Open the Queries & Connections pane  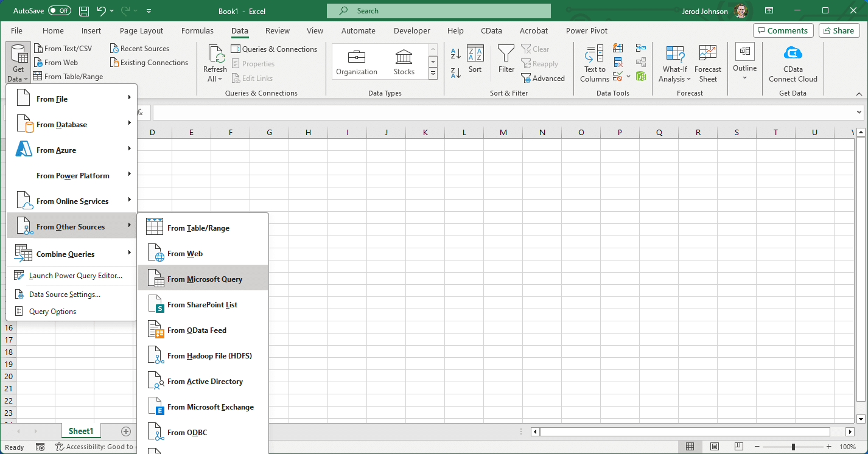click(275, 49)
